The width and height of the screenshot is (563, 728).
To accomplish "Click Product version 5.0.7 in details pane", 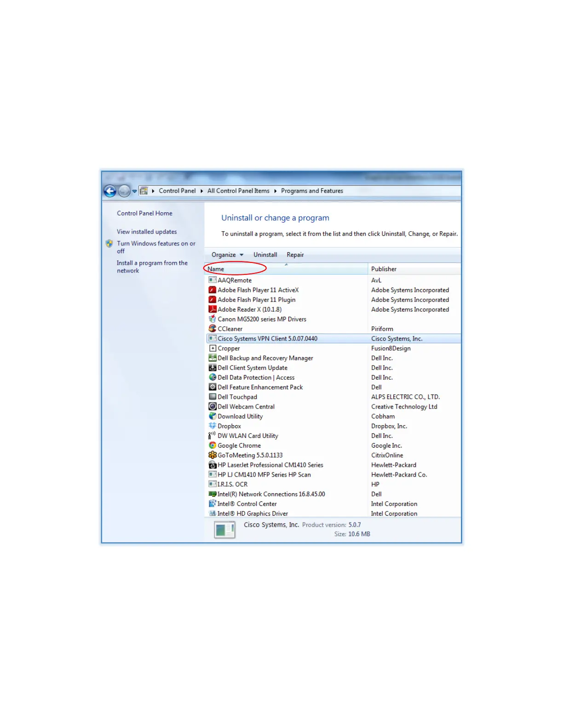I will (332, 525).
